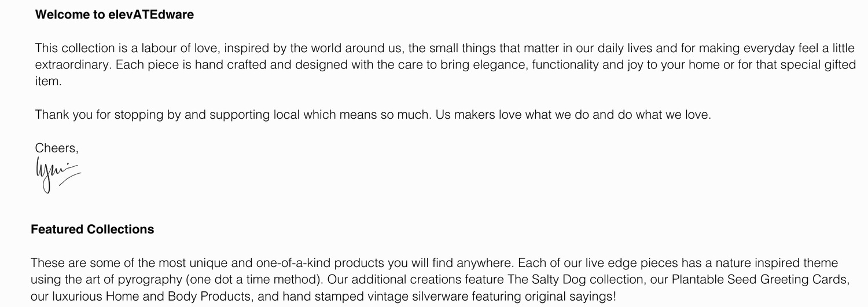The image size is (868, 307).
Task: Click the word "pyrography" in the paragraph
Action: point(149,280)
